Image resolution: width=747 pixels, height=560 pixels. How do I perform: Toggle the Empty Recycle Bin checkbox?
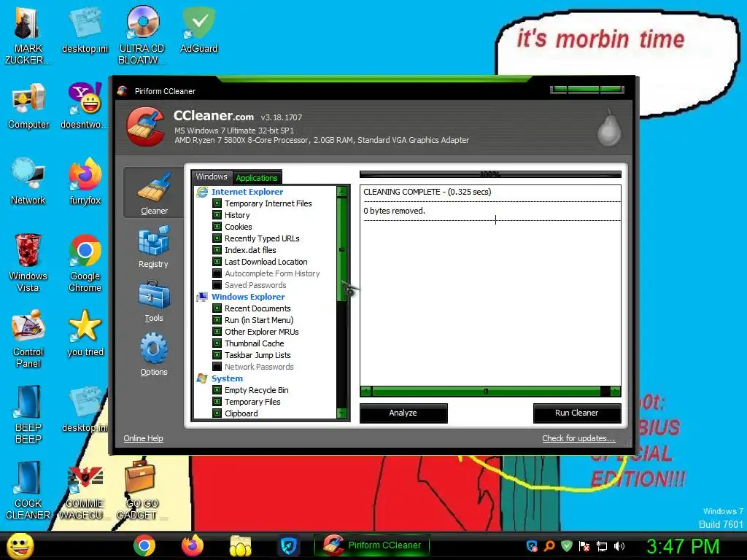[217, 390]
